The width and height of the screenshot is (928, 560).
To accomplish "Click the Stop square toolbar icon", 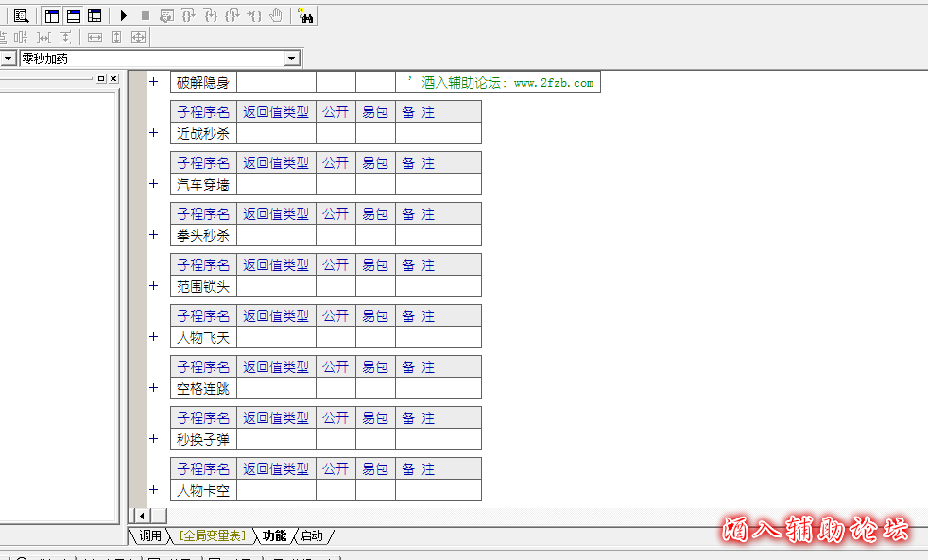I will [145, 15].
